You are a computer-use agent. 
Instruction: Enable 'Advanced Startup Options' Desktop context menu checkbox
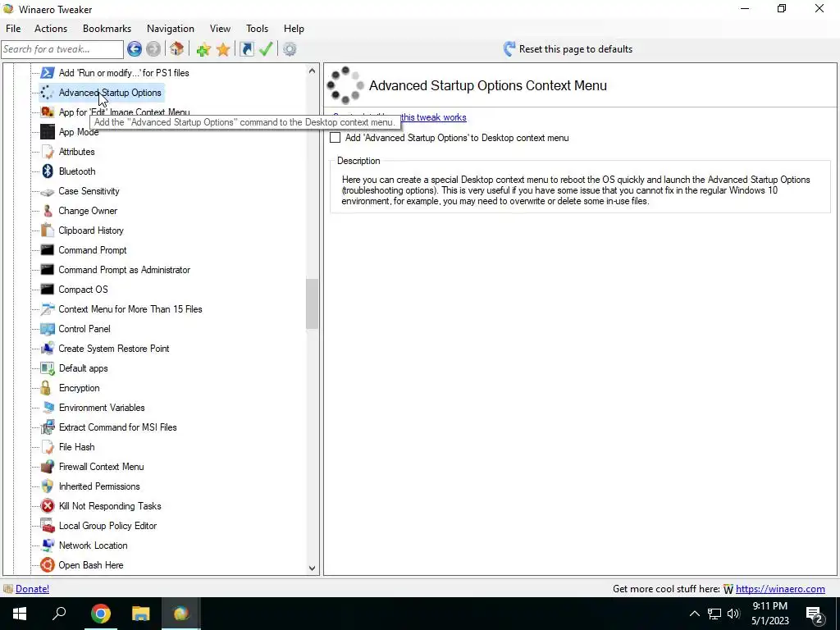pos(336,138)
